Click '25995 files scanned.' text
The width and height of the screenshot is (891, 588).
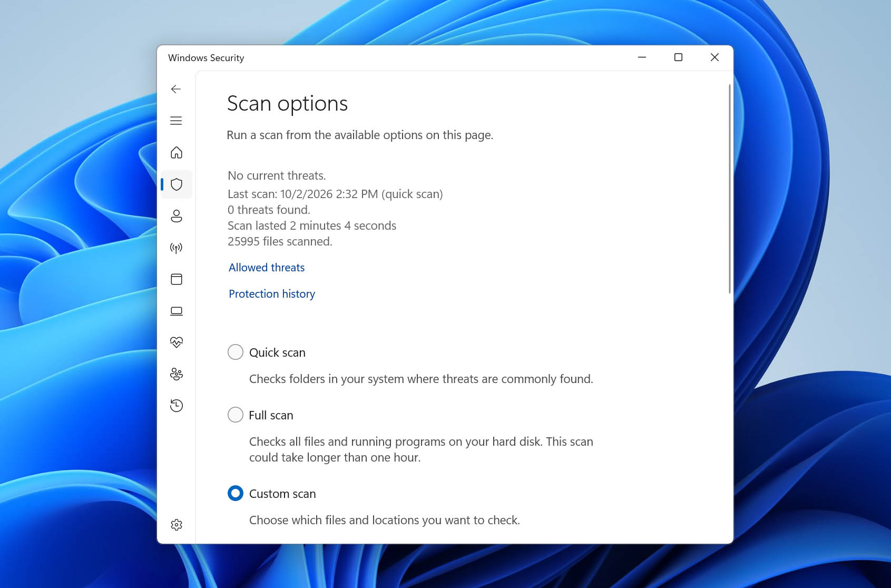pyautogui.click(x=280, y=241)
